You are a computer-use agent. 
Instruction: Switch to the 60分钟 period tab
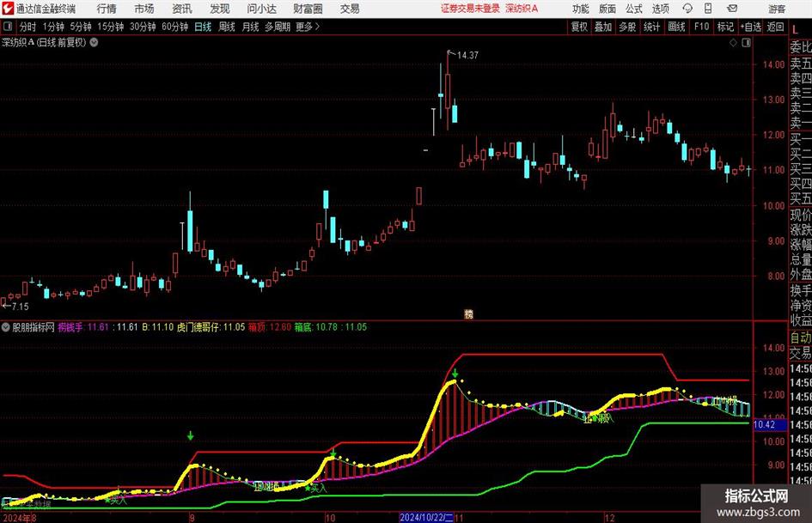pos(175,27)
